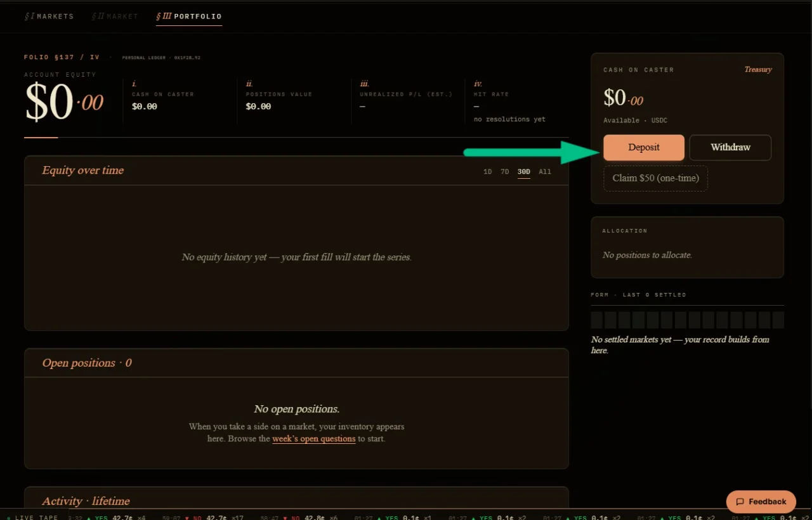Switch equity chart to 7D range

(x=504, y=172)
